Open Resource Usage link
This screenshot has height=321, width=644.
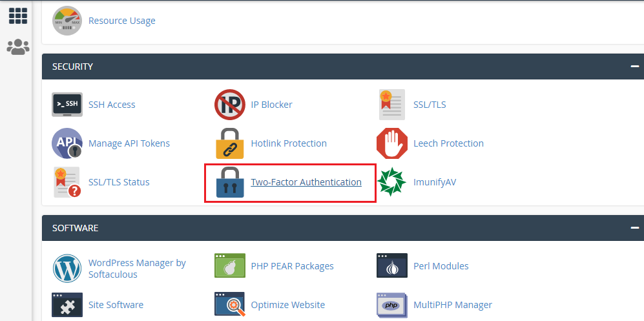click(x=122, y=21)
